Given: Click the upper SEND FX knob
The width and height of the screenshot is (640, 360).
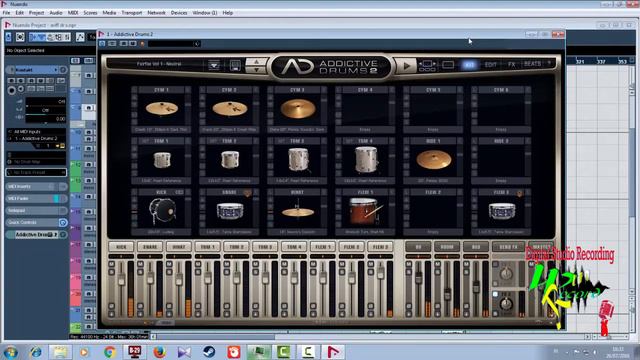Looking at the screenshot, I should tap(506, 273).
